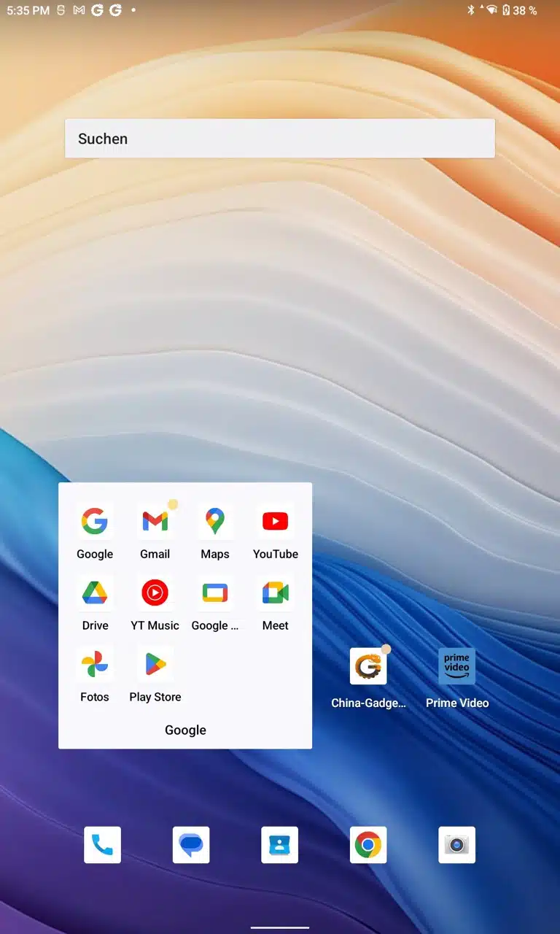Launch Google Maps from the folder
Image resolution: width=560 pixels, height=934 pixels.
215,521
